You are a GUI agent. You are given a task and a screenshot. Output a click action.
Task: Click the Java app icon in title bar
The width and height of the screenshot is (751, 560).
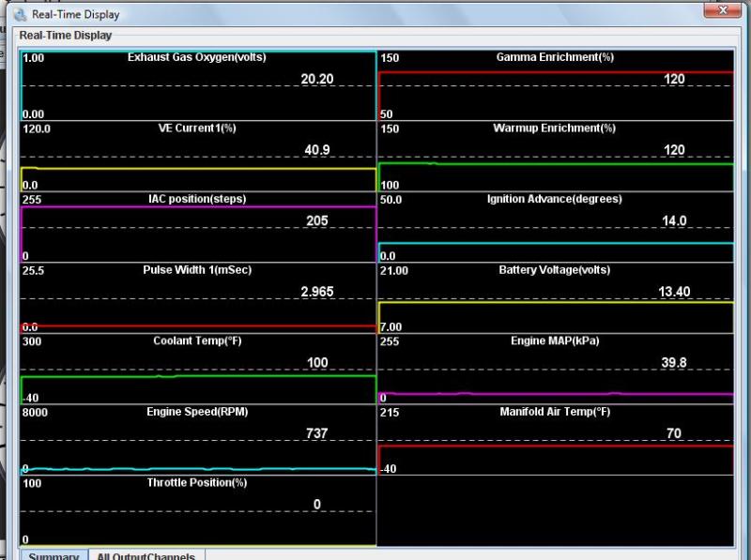(x=22, y=15)
